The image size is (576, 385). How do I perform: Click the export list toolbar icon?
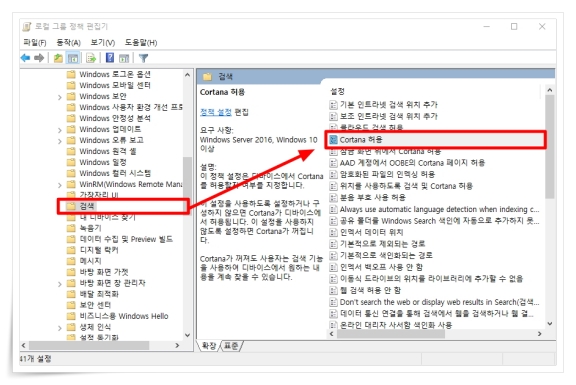point(91,58)
